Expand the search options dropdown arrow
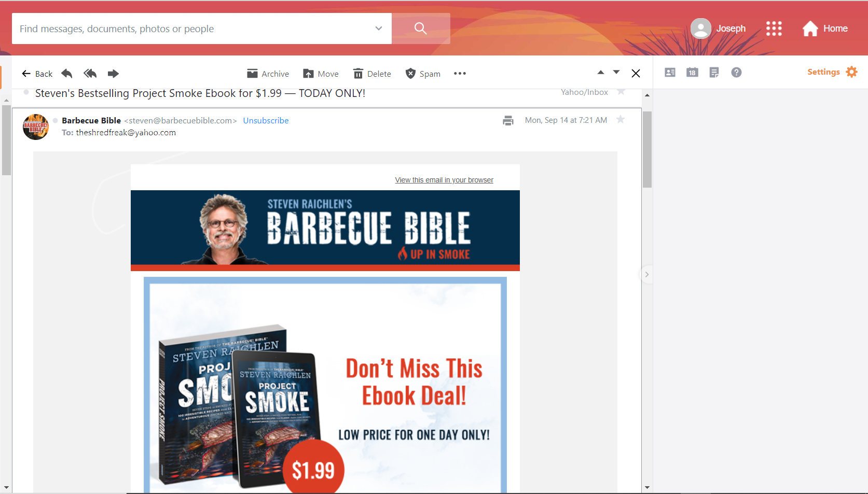Image resolution: width=868 pixels, height=494 pixels. coord(379,29)
